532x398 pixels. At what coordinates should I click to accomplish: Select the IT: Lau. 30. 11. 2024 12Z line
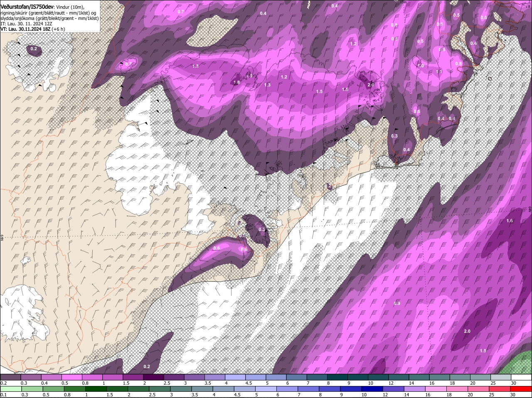[26, 24]
